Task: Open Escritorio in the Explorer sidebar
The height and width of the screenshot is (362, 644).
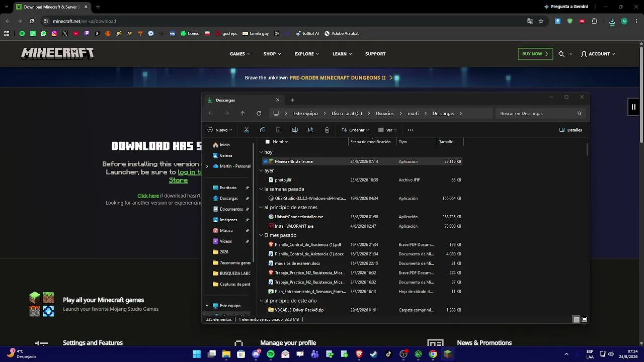Action: click(228, 188)
